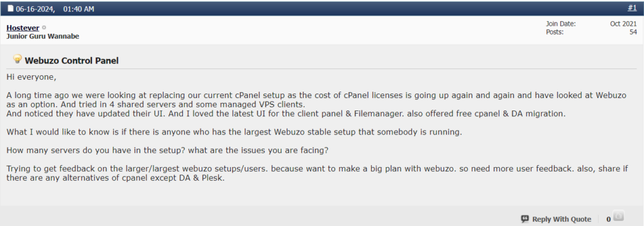Screen dimensions: 644x226
Task: Click the Hi everyone greeting line
Action: click(31, 77)
